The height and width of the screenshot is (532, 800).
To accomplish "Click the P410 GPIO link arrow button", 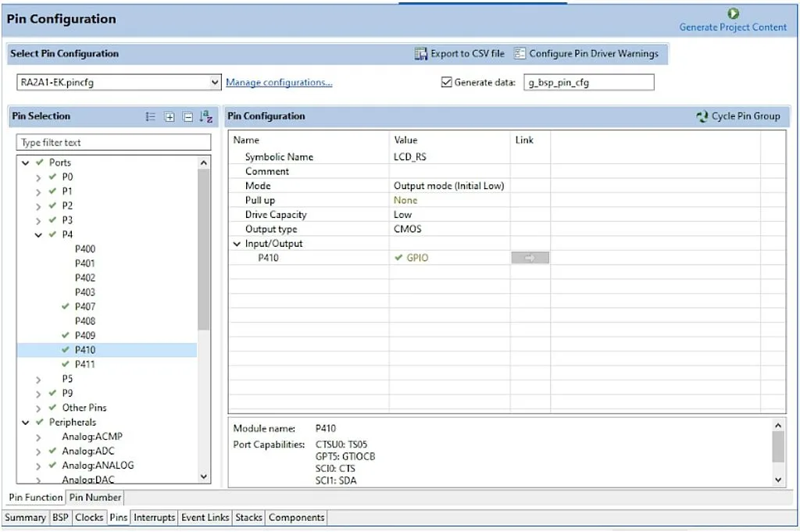I will tap(530, 258).
